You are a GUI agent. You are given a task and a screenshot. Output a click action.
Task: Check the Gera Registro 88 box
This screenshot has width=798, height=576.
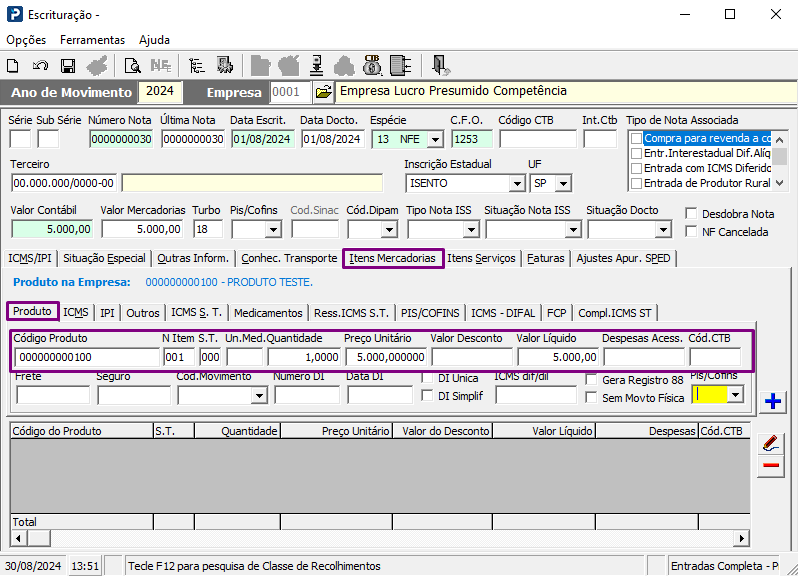592,380
